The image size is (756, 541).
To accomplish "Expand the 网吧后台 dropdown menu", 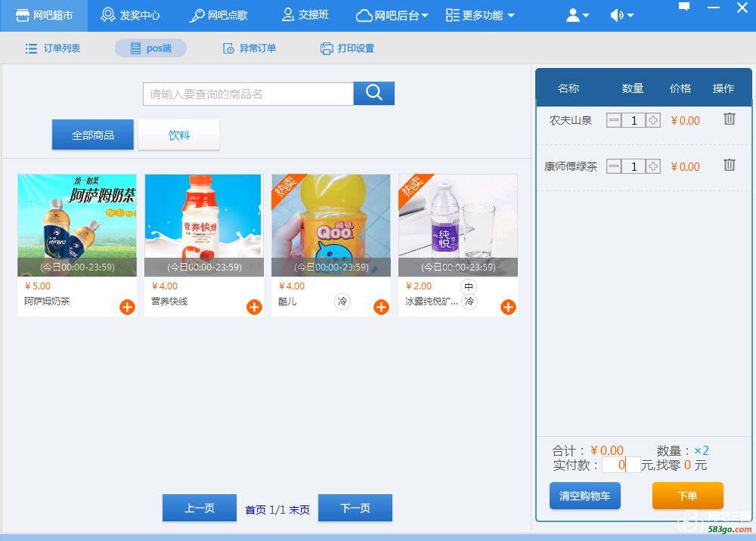I will click(x=392, y=15).
